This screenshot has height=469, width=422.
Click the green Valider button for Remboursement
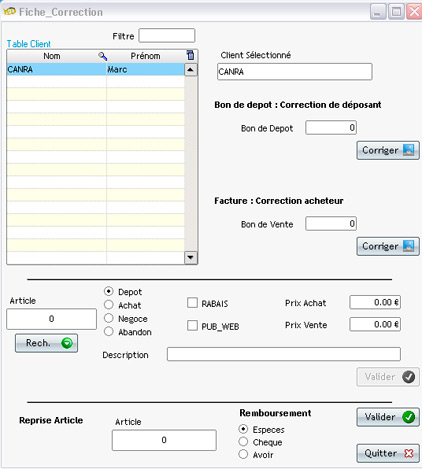388,417
